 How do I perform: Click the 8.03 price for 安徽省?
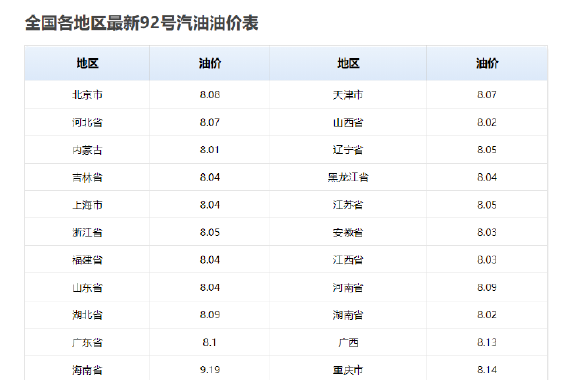487,232
